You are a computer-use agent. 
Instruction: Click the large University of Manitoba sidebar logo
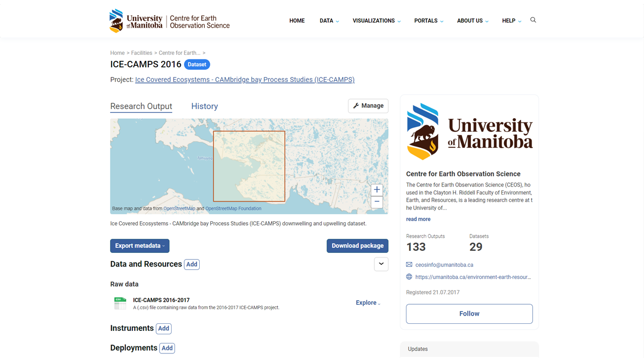pyautogui.click(x=469, y=132)
